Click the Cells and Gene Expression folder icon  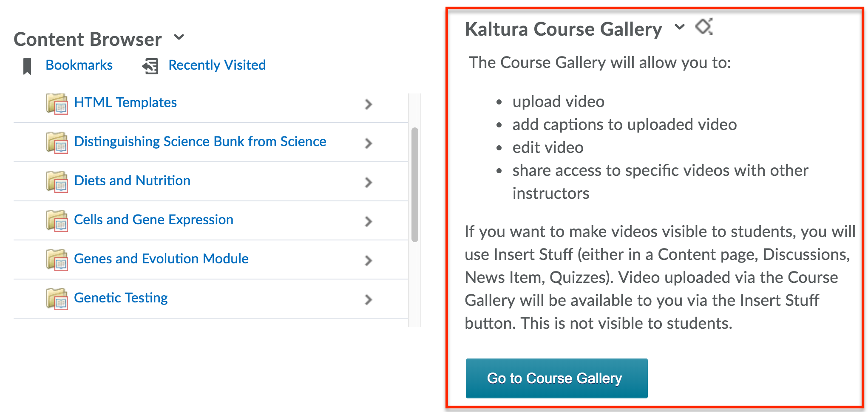click(57, 221)
